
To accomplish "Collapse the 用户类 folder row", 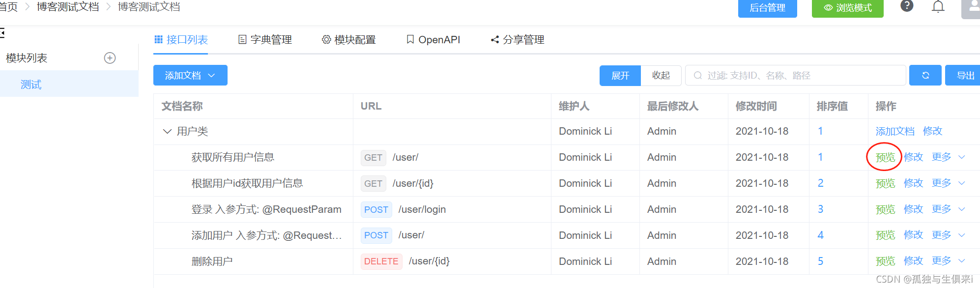I will [167, 131].
